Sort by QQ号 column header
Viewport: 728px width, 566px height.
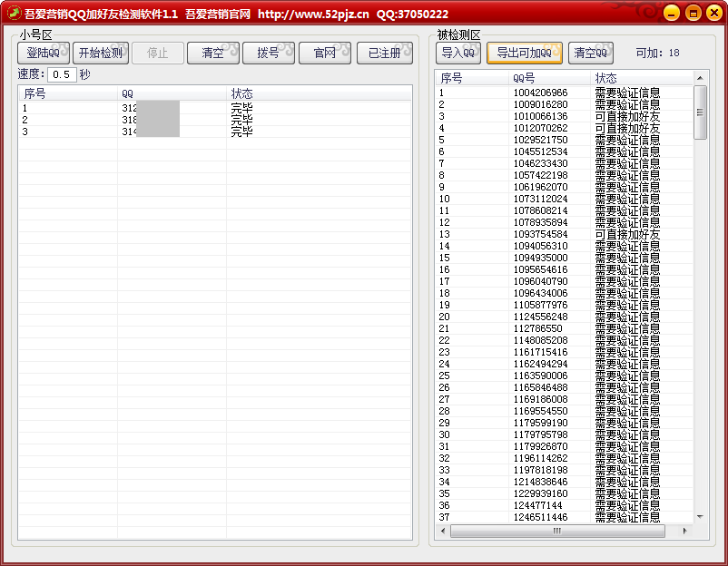(x=549, y=79)
